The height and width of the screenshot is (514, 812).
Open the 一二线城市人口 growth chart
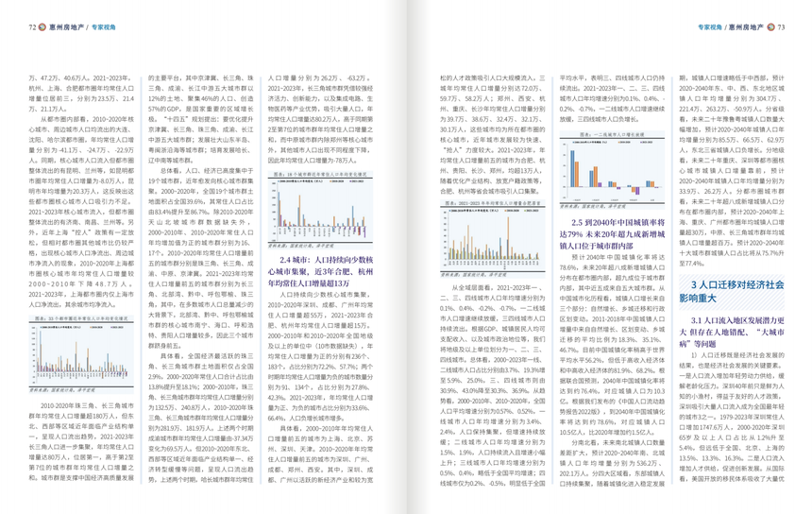click(612, 170)
